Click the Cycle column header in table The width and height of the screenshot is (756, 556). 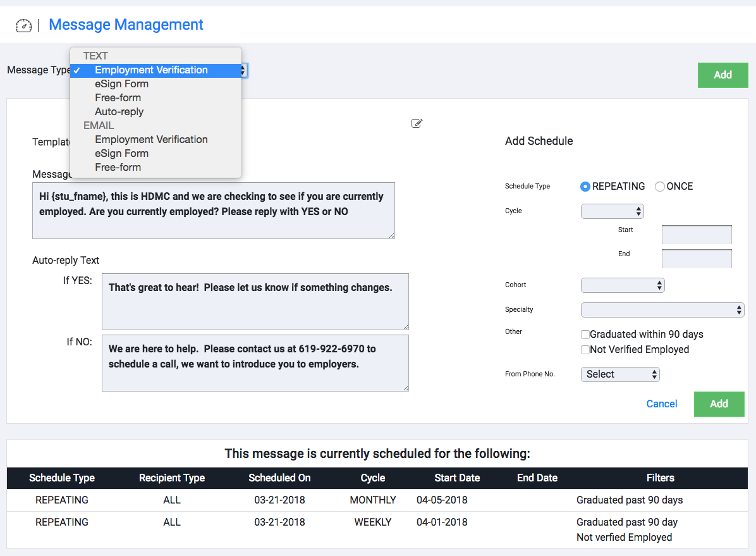(373, 478)
